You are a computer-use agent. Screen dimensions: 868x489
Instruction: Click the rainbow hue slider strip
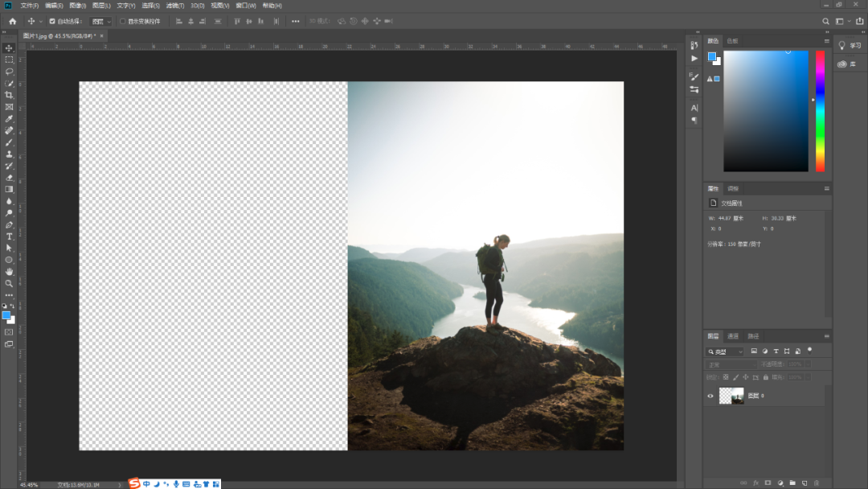(820, 111)
